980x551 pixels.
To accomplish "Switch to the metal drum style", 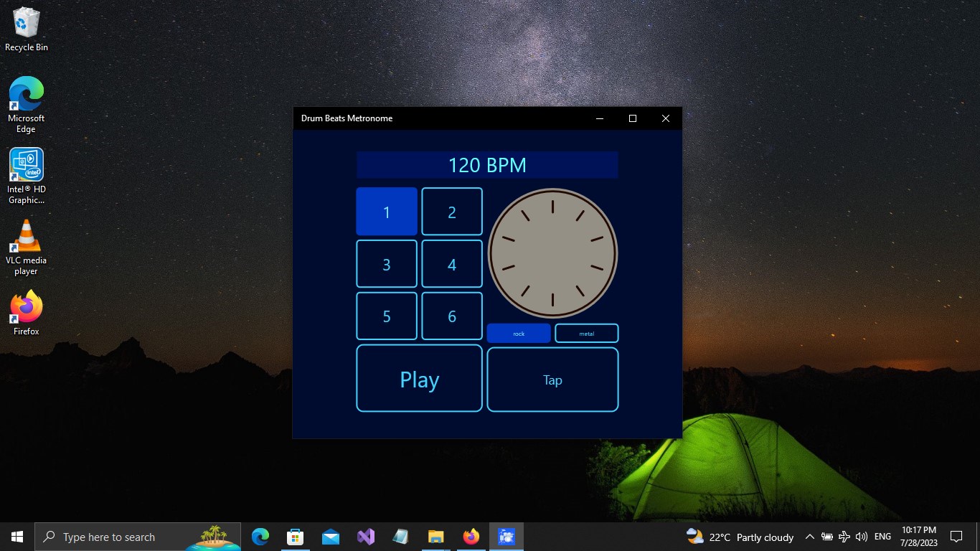I will coord(586,333).
